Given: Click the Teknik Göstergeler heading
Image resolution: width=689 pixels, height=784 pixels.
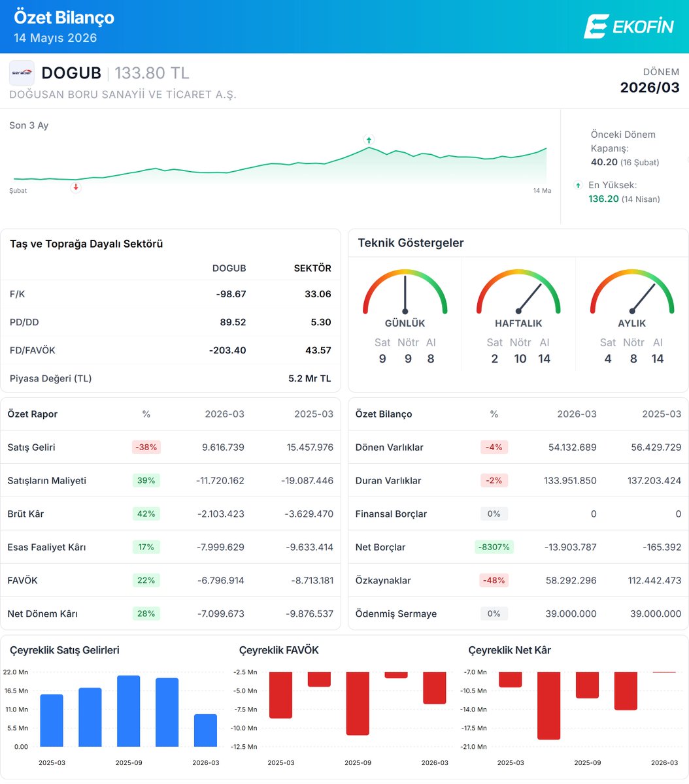Looking at the screenshot, I should (411, 243).
